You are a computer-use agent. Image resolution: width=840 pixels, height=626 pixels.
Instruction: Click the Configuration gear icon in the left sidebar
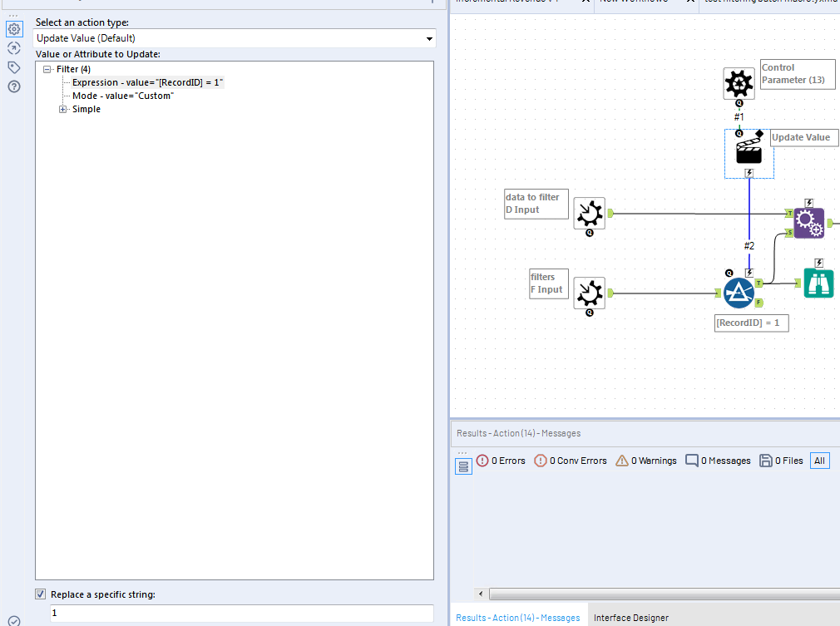pyautogui.click(x=13, y=28)
